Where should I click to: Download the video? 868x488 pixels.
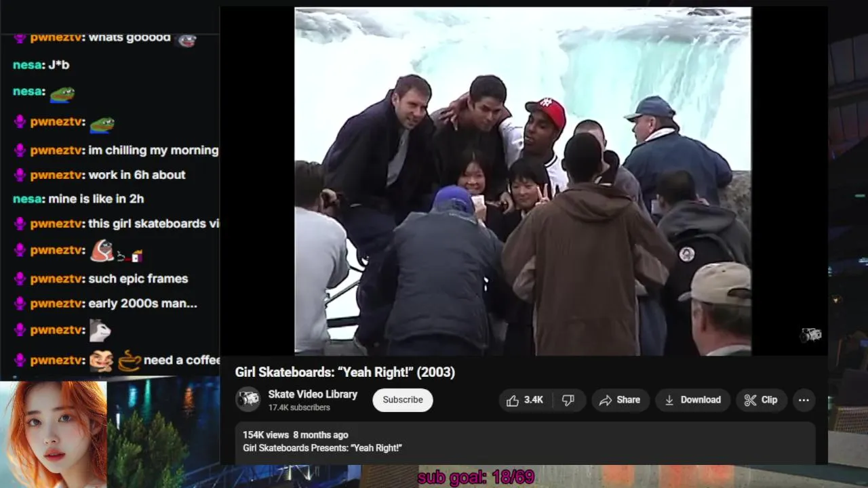coord(692,400)
